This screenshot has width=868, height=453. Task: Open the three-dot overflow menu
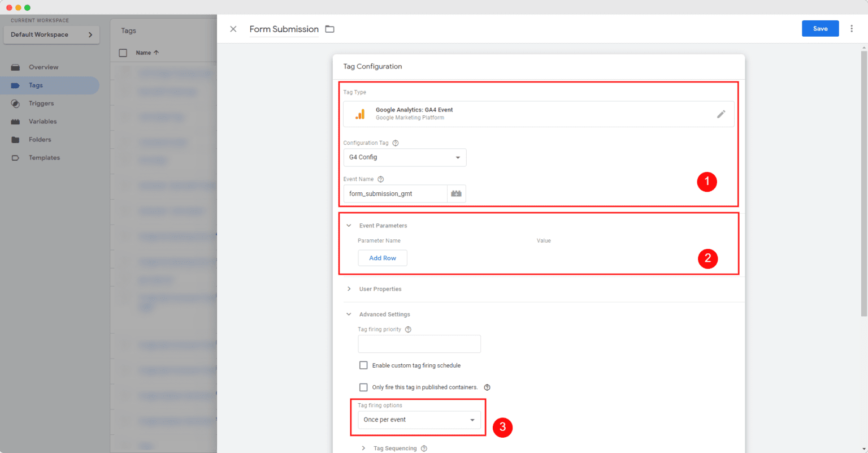pyautogui.click(x=852, y=28)
